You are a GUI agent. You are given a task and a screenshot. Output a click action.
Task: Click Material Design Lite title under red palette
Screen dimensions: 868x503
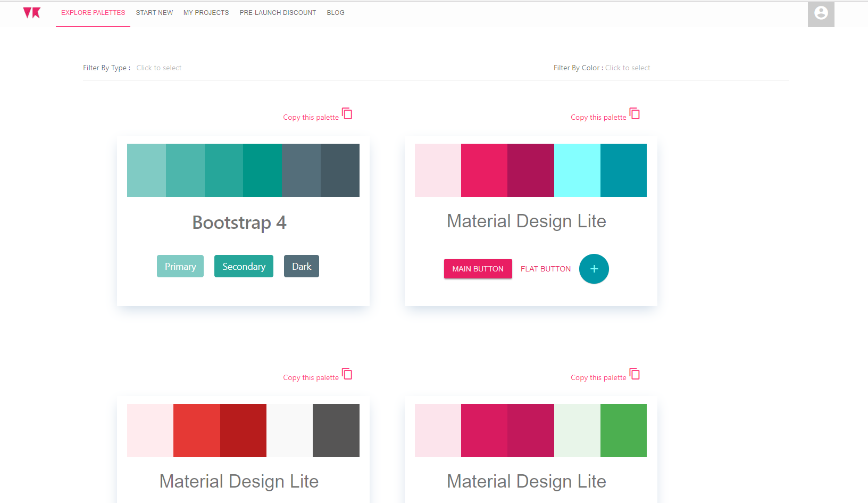point(239,481)
